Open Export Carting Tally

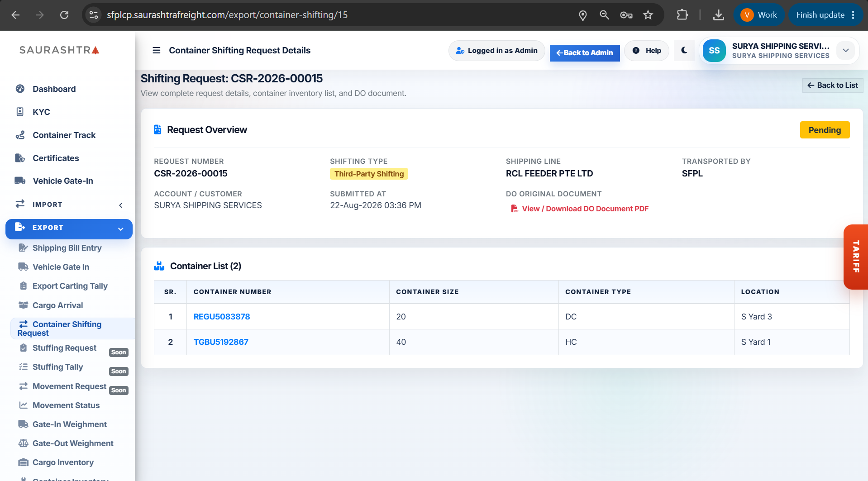70,286
